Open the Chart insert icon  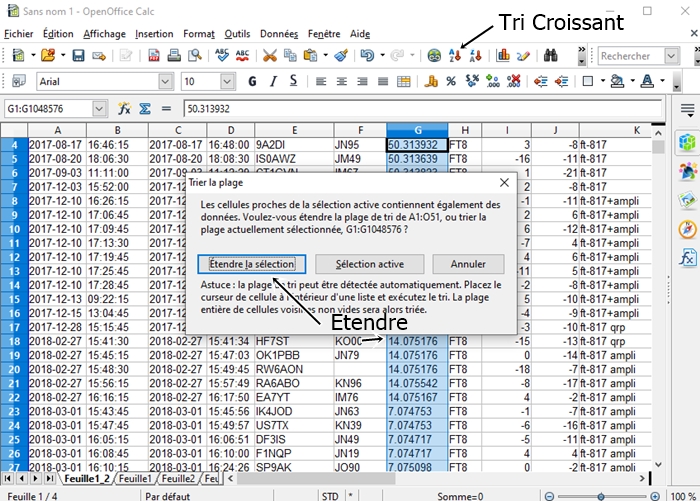click(503, 55)
